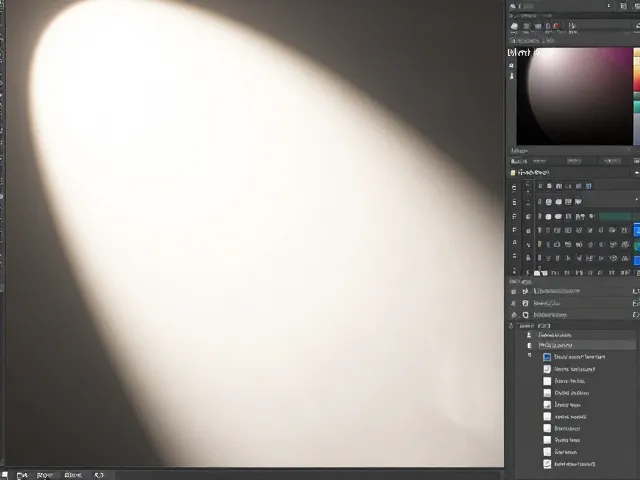Image resolution: width=640 pixels, height=480 pixels.
Task: Select the blue thumbnail item in the list
Action: 547,357
